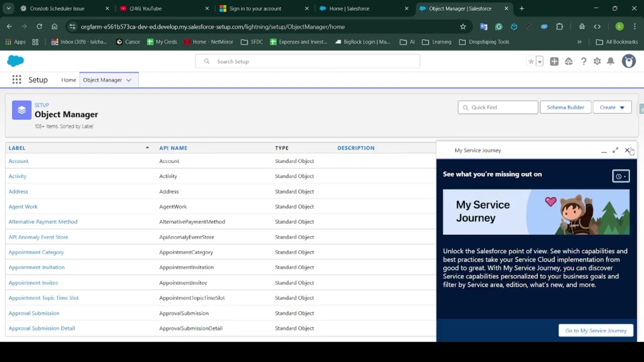
Task: Open the SFDC bookmarks folder
Action: pos(252,42)
